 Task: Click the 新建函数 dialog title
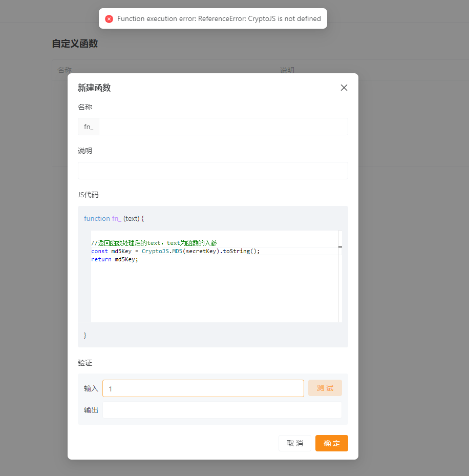94,88
